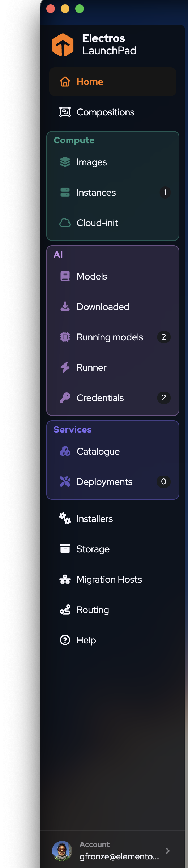
Task: Open the Runner page
Action: [x=113, y=367]
